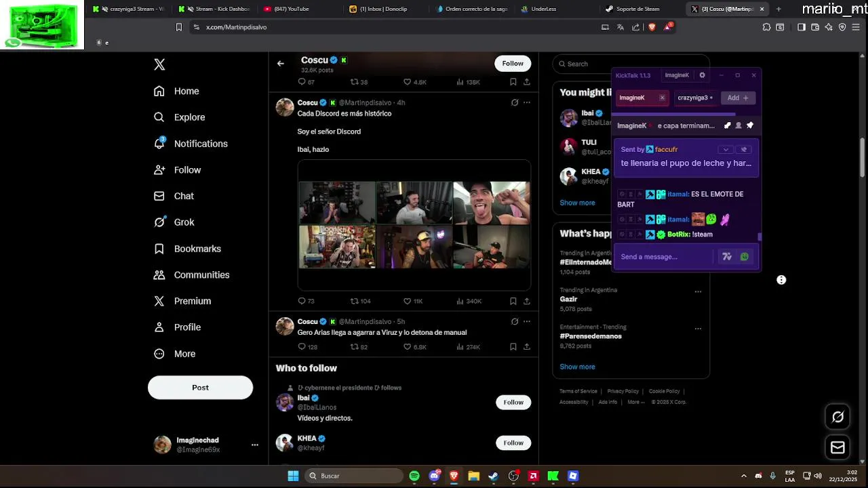
Task: Follow Coscu with the top Follow button
Action: tap(513, 63)
